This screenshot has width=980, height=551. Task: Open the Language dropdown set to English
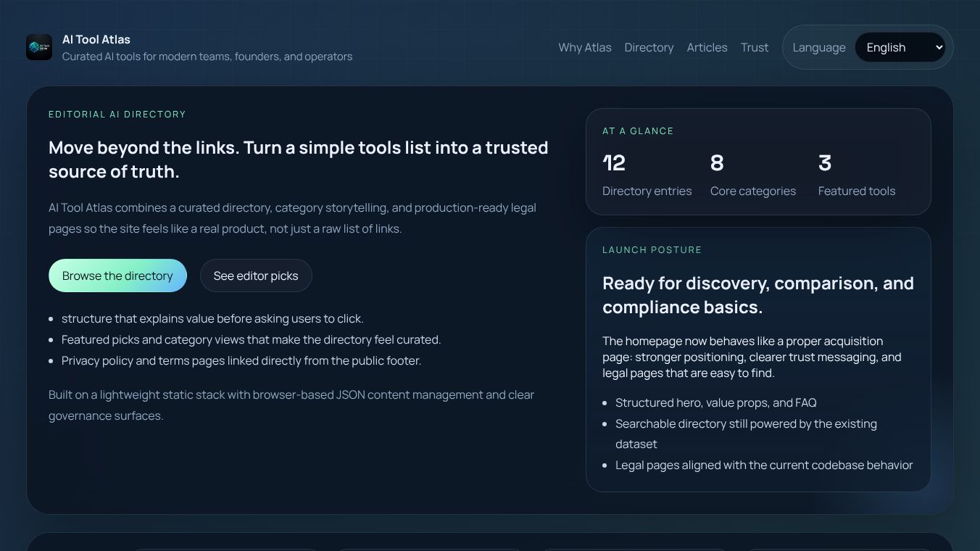point(900,47)
